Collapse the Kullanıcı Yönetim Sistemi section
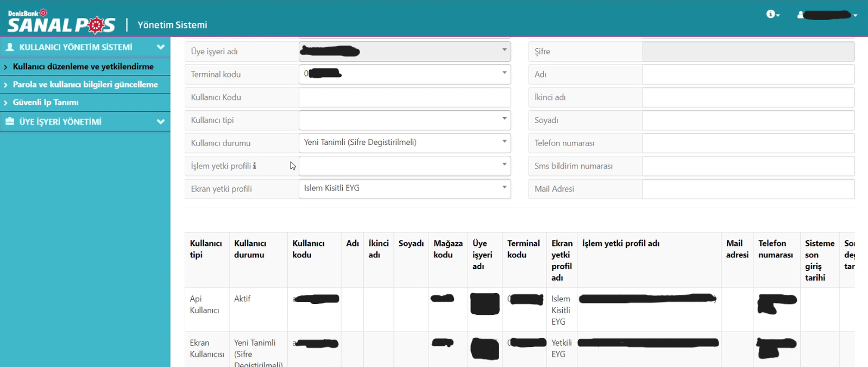This screenshot has width=868, height=367. click(x=160, y=47)
